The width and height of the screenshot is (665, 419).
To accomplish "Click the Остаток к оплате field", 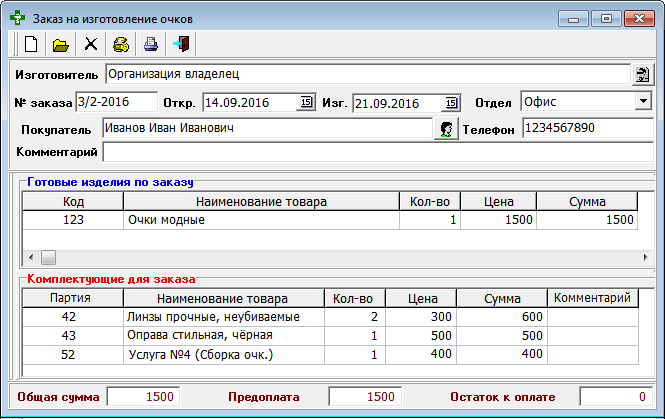I will point(616,397).
